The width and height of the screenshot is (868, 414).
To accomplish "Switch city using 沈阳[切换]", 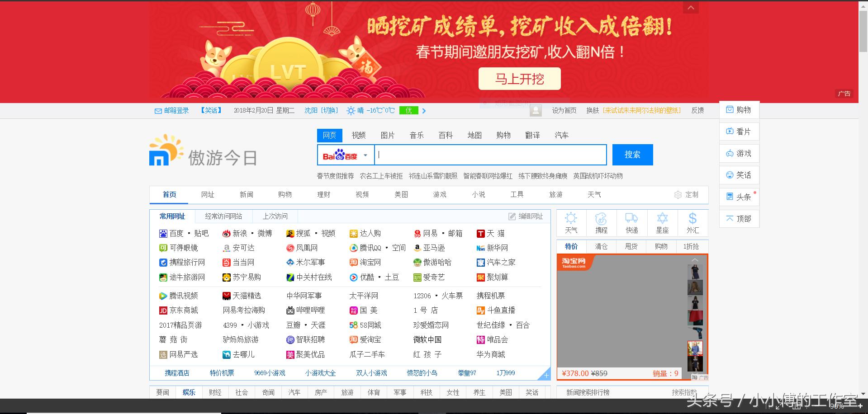I will point(321,110).
